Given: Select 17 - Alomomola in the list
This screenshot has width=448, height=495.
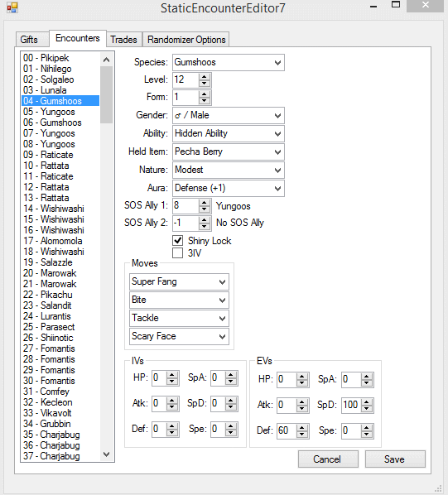Looking at the screenshot, I should [x=60, y=241].
